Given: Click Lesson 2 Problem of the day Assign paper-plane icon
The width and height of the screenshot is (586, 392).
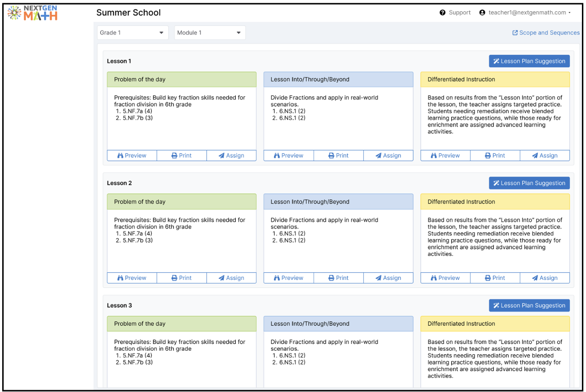Looking at the screenshot, I should click(x=221, y=278).
